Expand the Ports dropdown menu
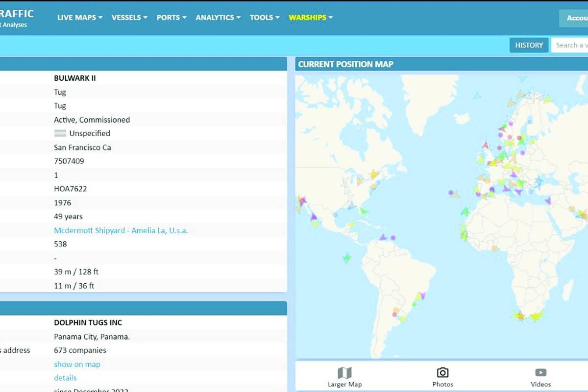Screen dimensions: 588x392 click(x=171, y=17)
